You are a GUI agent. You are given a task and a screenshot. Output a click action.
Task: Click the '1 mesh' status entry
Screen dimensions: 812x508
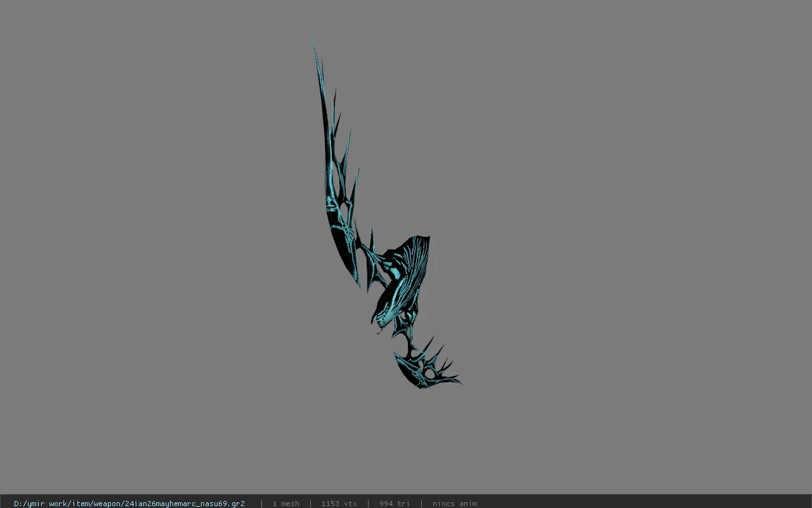(285, 504)
